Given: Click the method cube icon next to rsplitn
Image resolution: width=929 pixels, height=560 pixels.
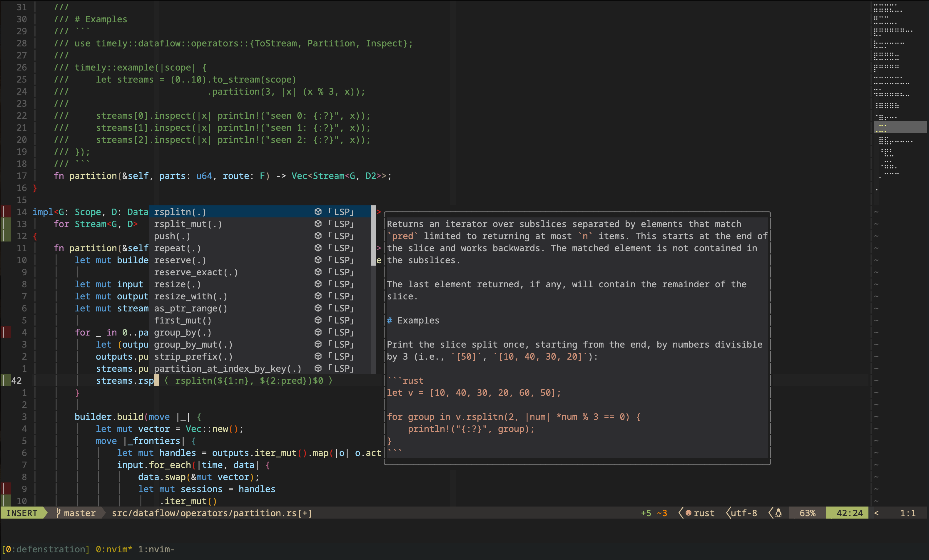Looking at the screenshot, I should tap(318, 212).
